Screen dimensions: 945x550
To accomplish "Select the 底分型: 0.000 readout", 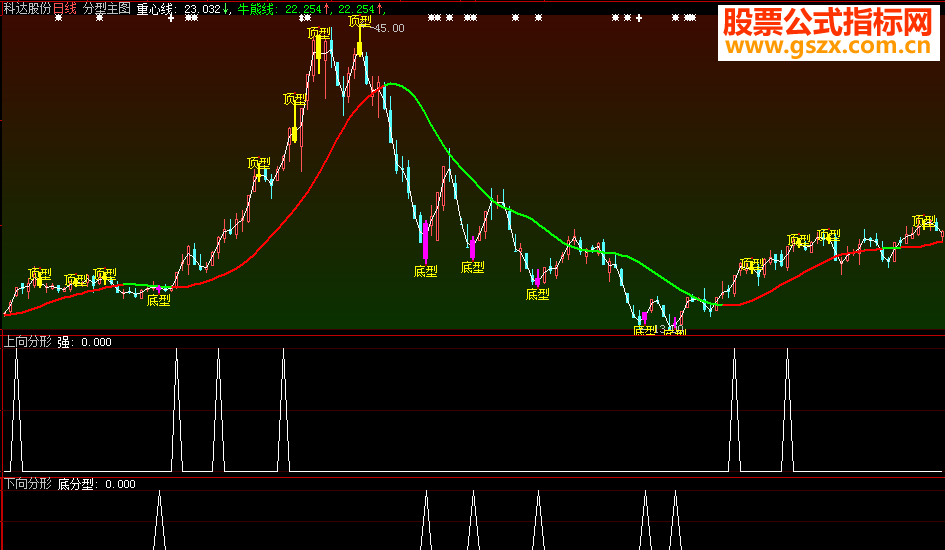I will pyautogui.click(x=96, y=484).
